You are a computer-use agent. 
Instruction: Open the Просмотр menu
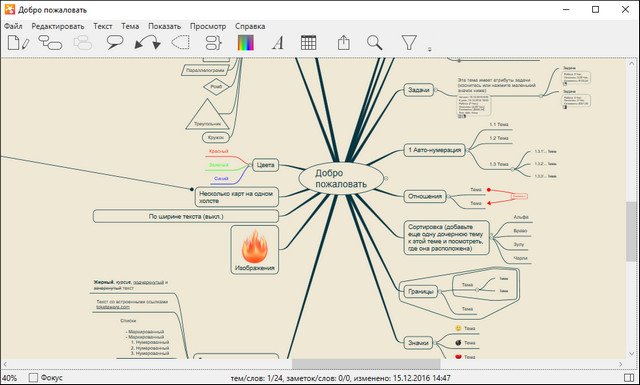(x=208, y=26)
